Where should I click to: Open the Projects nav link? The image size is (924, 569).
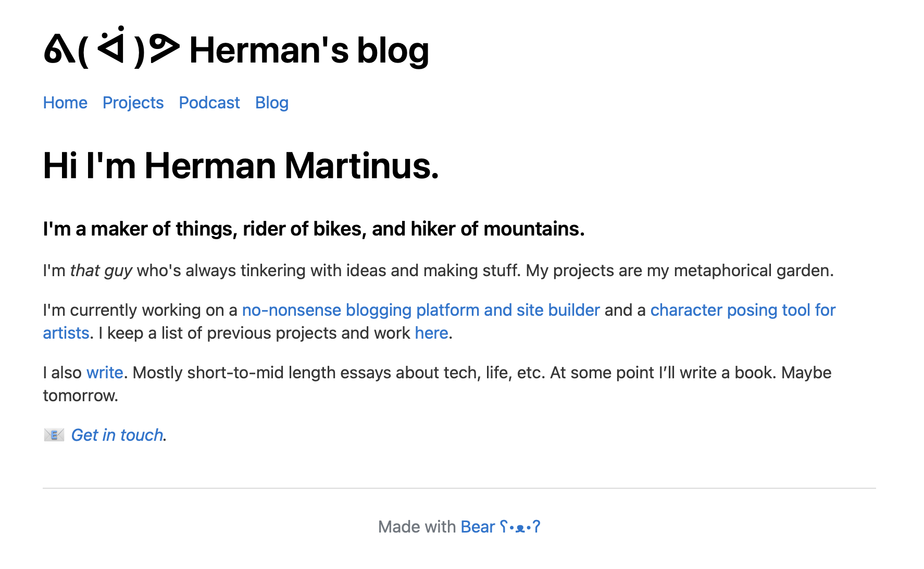point(133,103)
